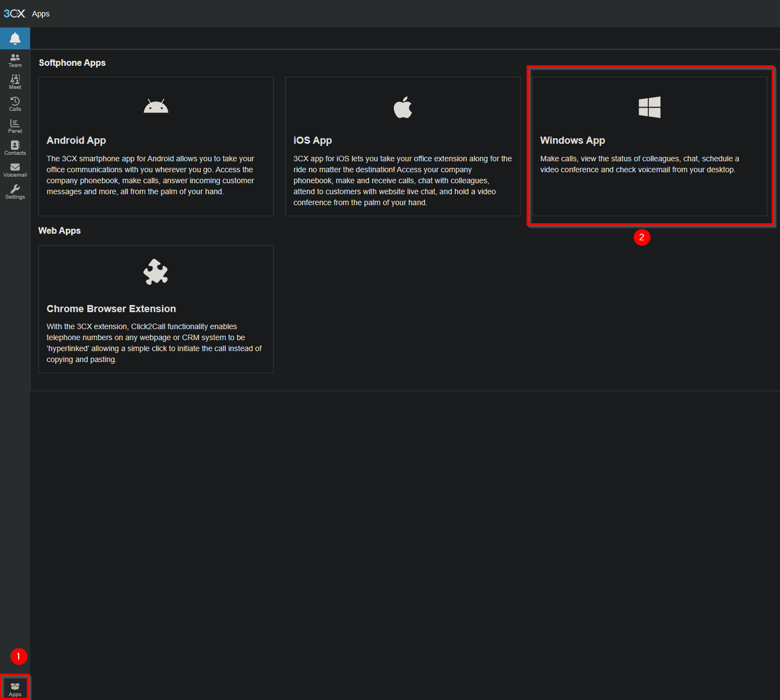Open the Meet sidebar icon
Image resolution: width=780 pixels, height=700 pixels.
tap(15, 82)
